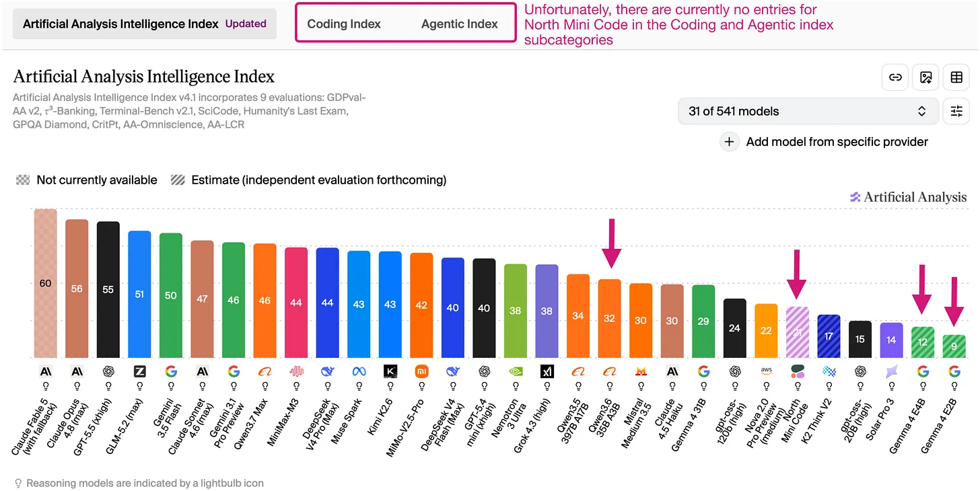Viewport: 980px width, 491px height.
Task: Open the Coding Index tab
Action: coord(344,24)
